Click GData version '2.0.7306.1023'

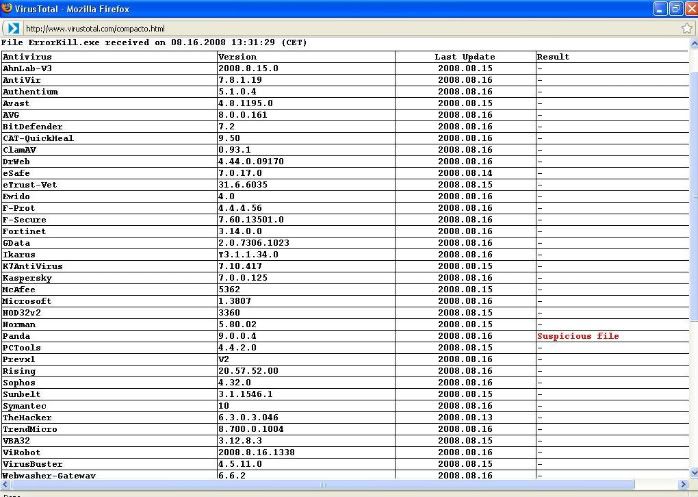254,243
